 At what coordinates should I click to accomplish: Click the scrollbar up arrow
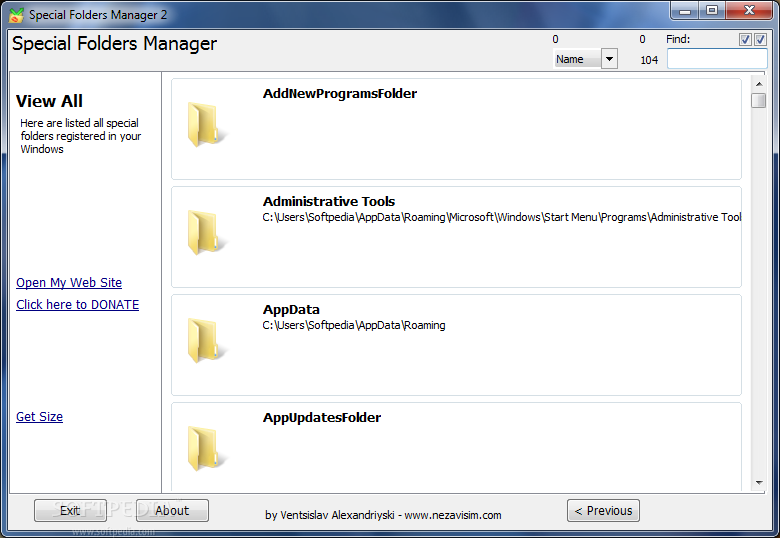coord(759,84)
